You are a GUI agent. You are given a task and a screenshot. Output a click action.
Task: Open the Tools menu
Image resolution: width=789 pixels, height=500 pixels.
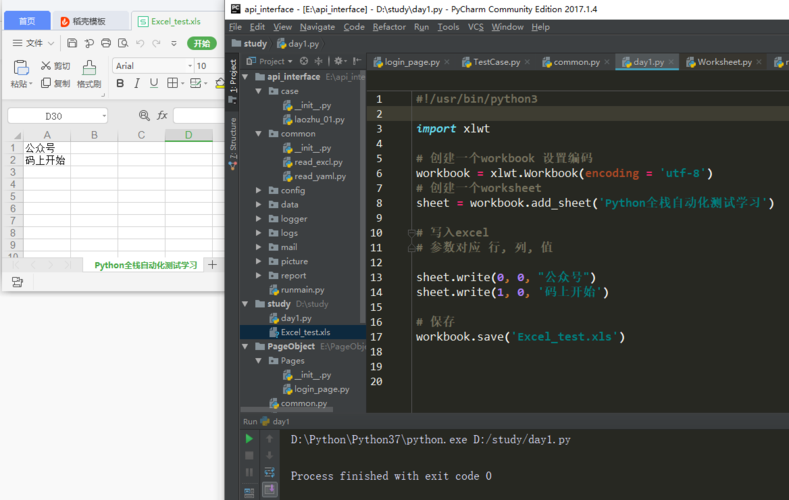click(x=448, y=27)
